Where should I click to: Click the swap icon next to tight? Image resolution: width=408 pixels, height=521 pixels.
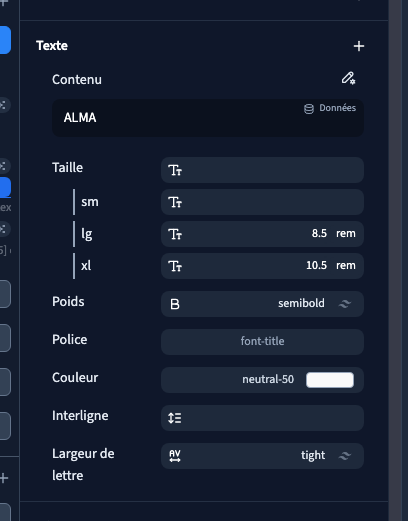[345, 456]
